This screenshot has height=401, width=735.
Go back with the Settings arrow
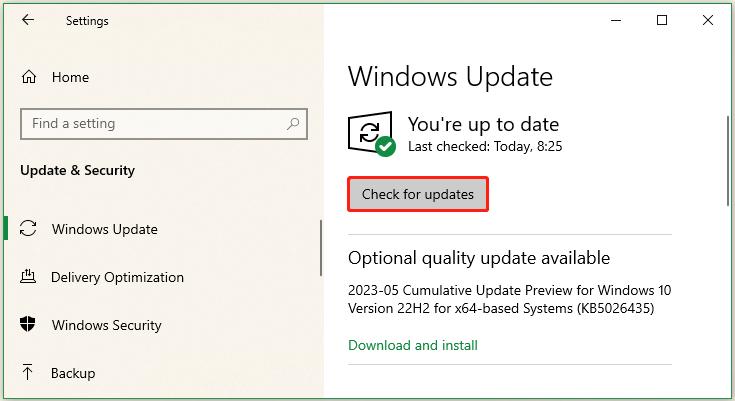coord(28,20)
